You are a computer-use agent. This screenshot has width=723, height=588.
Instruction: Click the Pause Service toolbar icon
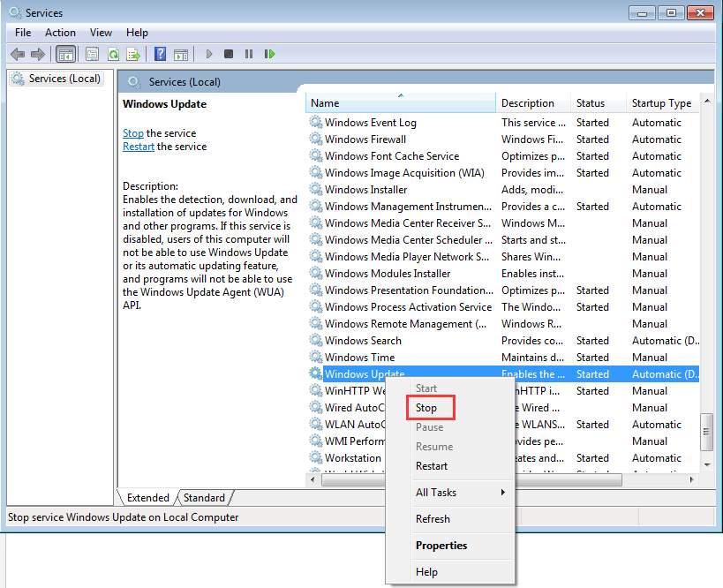(249, 54)
